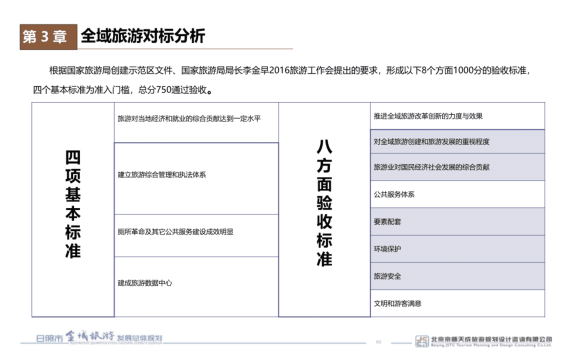Click the JTC company logo icon
Viewport: 570px width, 360px height.
422,341
